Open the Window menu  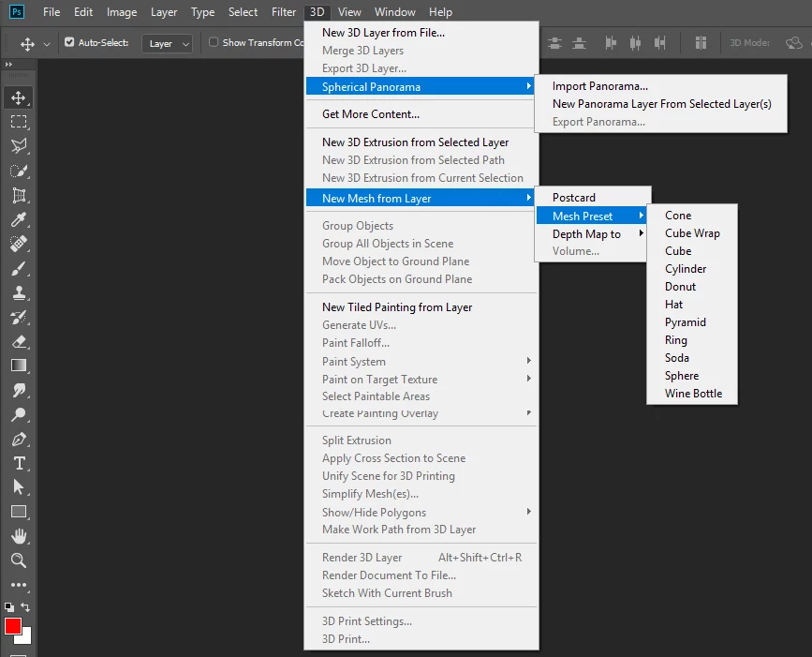point(394,12)
